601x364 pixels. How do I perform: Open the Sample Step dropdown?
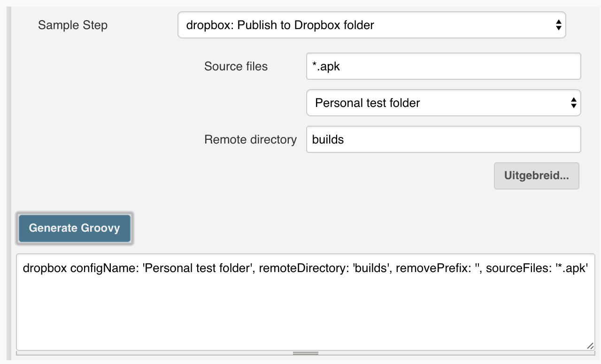coord(371,25)
